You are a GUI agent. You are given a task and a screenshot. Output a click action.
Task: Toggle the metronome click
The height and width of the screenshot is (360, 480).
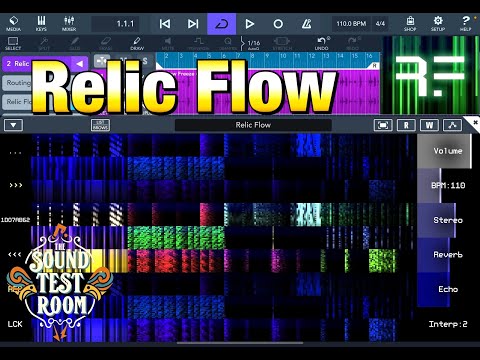coord(306,24)
